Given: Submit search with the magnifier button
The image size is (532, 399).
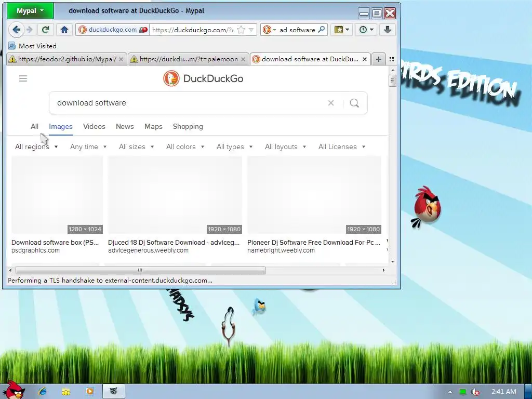Looking at the screenshot, I should click(x=354, y=103).
